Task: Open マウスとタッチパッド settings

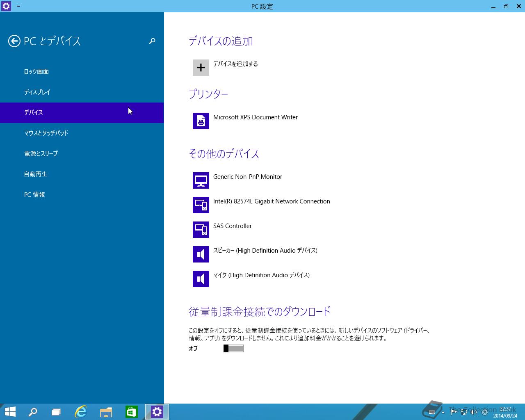Action: point(82,133)
